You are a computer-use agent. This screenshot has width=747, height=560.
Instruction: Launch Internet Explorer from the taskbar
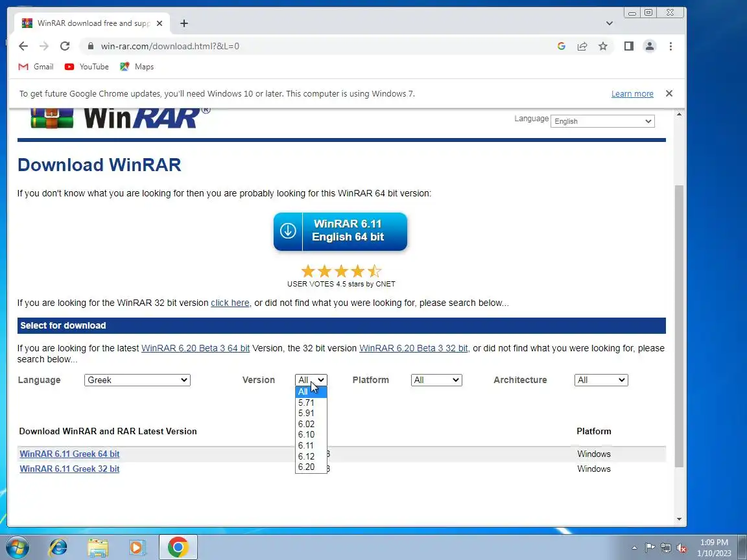pos(58,547)
